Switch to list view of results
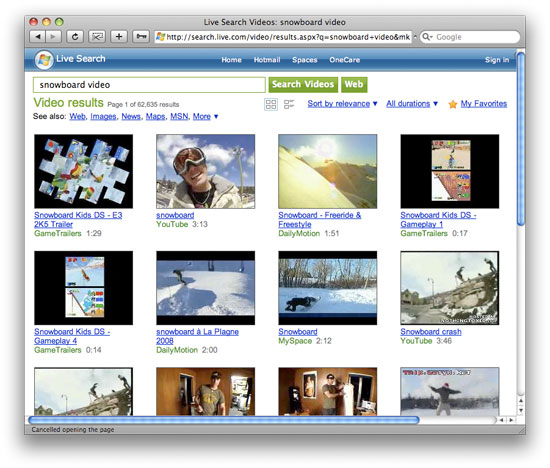Screen dimensions: 550x468 tap(289, 104)
